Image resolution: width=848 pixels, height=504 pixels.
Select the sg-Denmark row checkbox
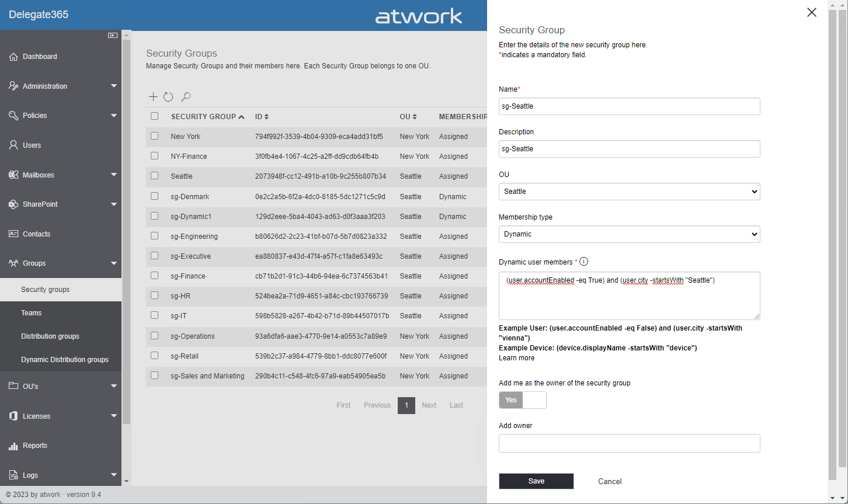coord(154,196)
